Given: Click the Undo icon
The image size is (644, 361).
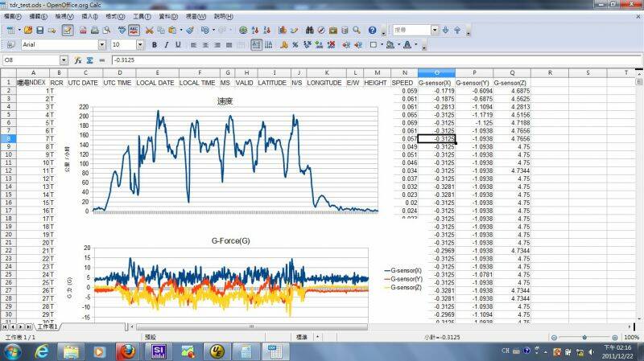Looking at the screenshot, I should point(204,31).
